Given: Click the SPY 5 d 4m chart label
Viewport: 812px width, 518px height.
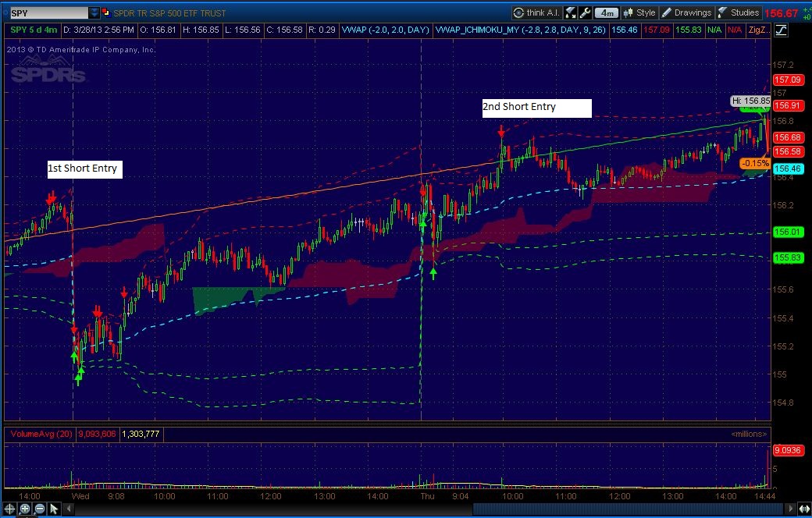Looking at the screenshot, I should pos(34,30).
